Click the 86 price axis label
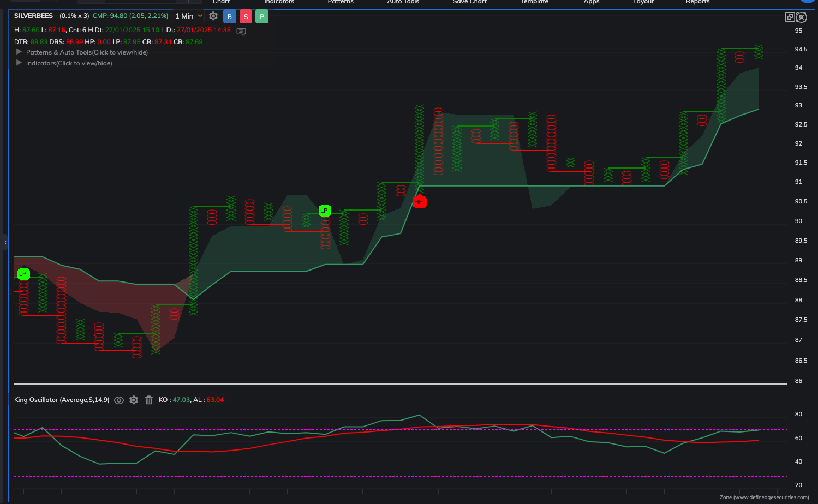Screen dimensions: 818x504 pos(798,381)
